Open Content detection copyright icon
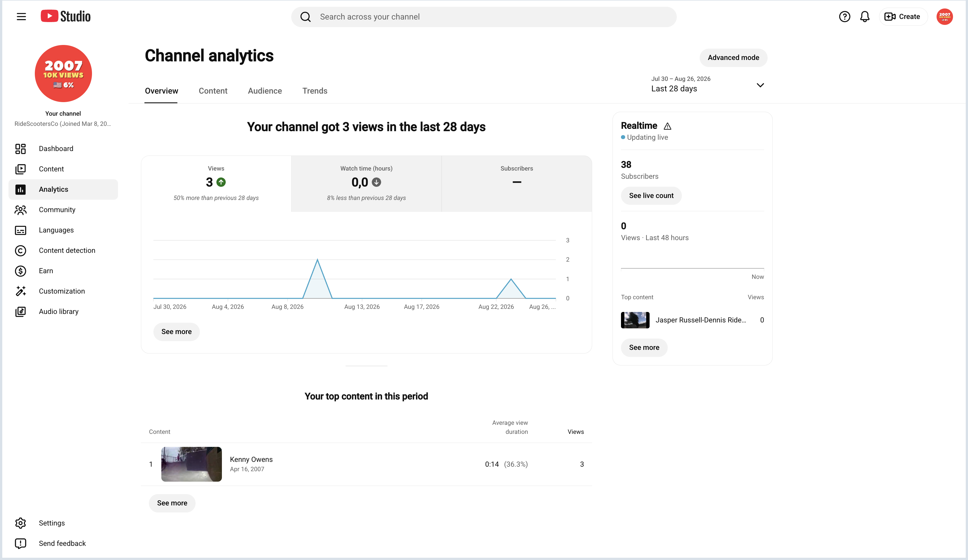 click(x=20, y=251)
